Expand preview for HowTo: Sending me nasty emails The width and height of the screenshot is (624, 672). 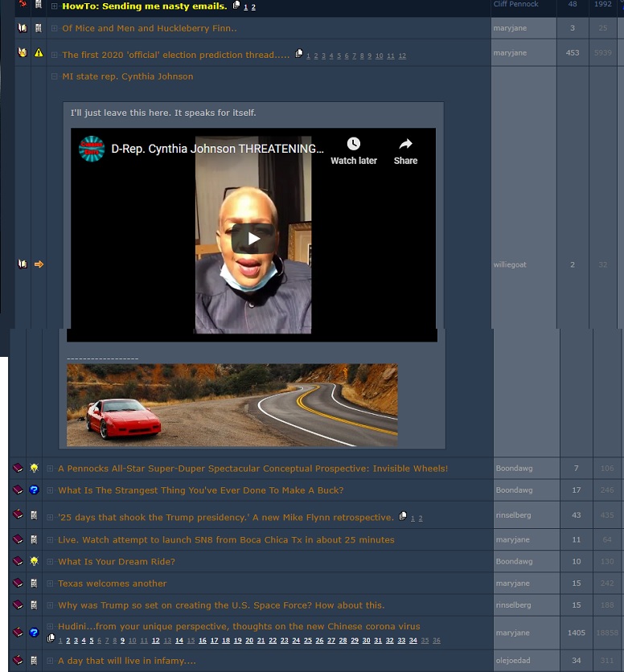pyautogui.click(x=55, y=6)
